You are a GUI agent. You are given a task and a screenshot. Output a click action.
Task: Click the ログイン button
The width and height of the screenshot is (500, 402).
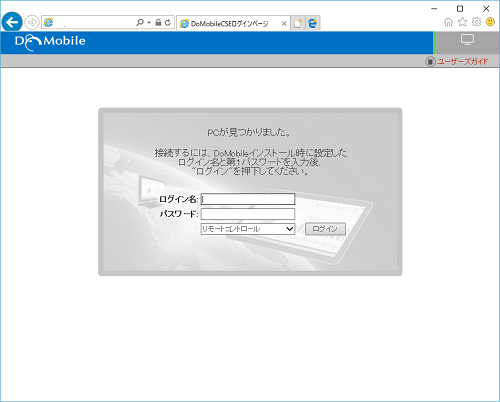coord(325,229)
